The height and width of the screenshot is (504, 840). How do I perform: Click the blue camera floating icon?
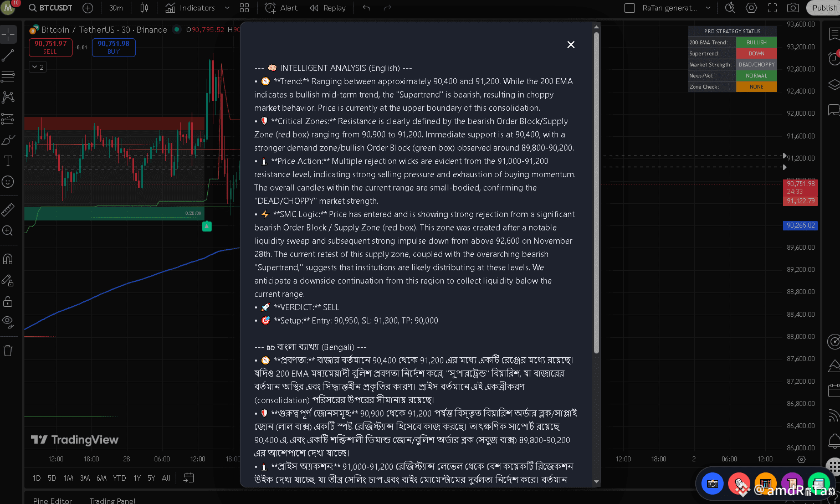tap(713, 484)
